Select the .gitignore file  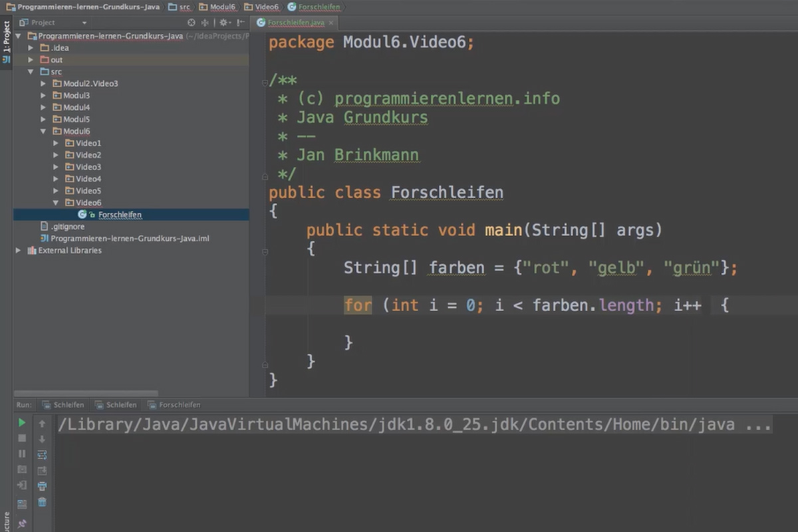point(131,227)
